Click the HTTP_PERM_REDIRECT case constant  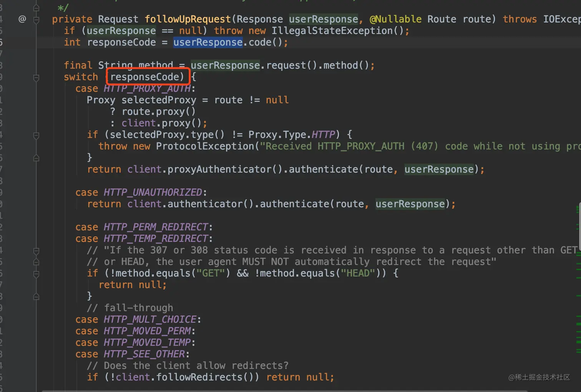coord(156,227)
